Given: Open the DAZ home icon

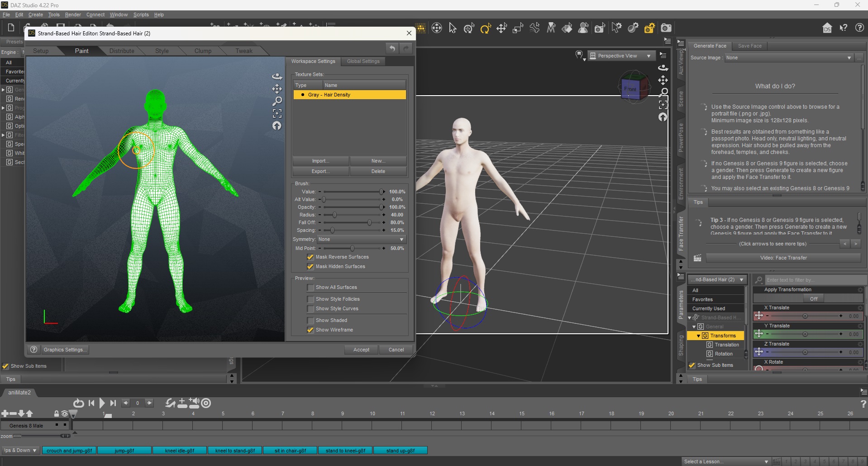Looking at the screenshot, I should [x=827, y=28].
